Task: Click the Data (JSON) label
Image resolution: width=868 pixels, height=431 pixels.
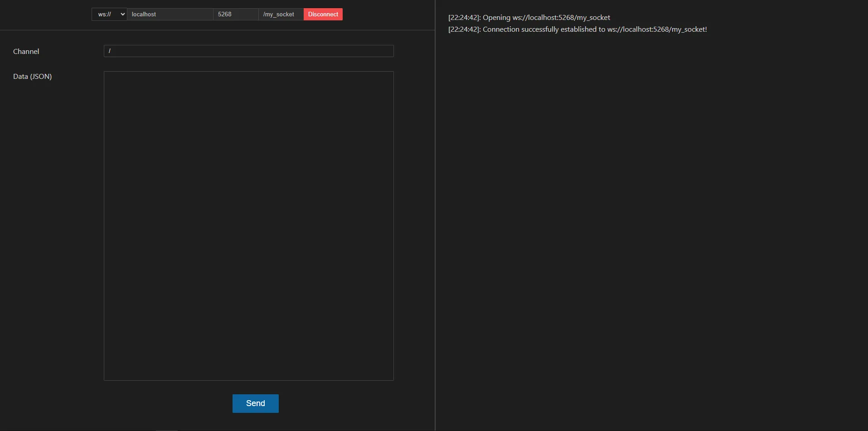Action: (33, 77)
